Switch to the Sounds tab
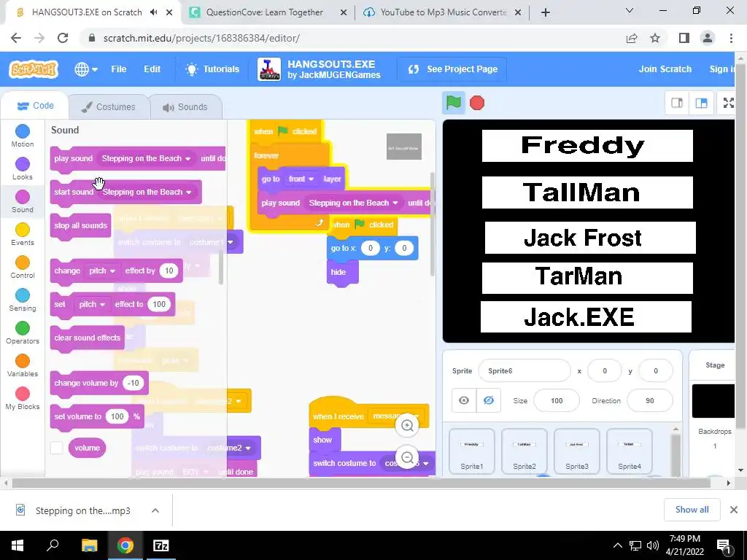The height and width of the screenshot is (560, 747). pos(185,106)
